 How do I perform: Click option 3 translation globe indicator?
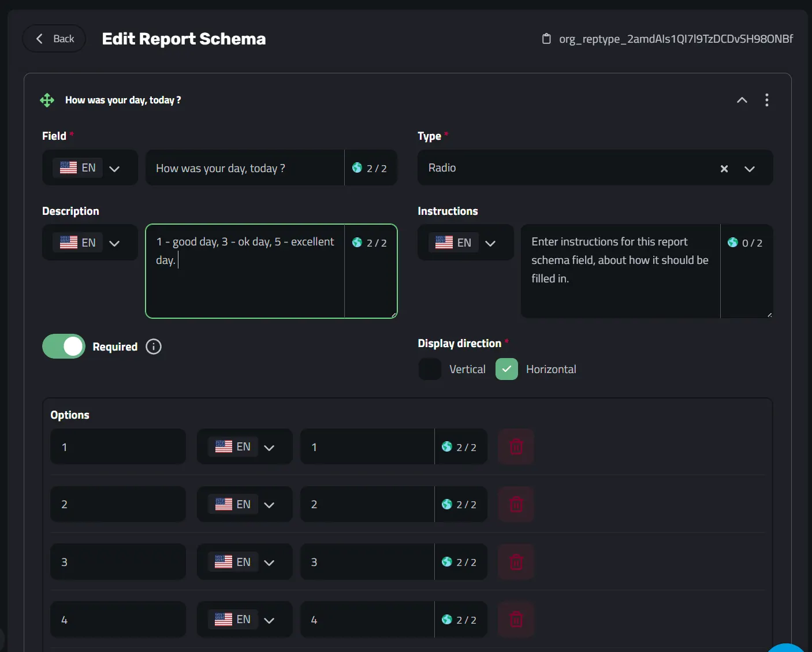click(460, 562)
